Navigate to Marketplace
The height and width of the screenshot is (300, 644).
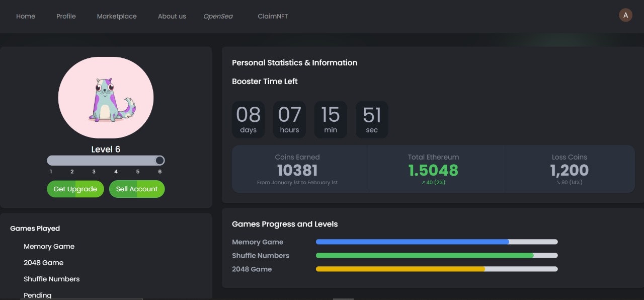[117, 16]
